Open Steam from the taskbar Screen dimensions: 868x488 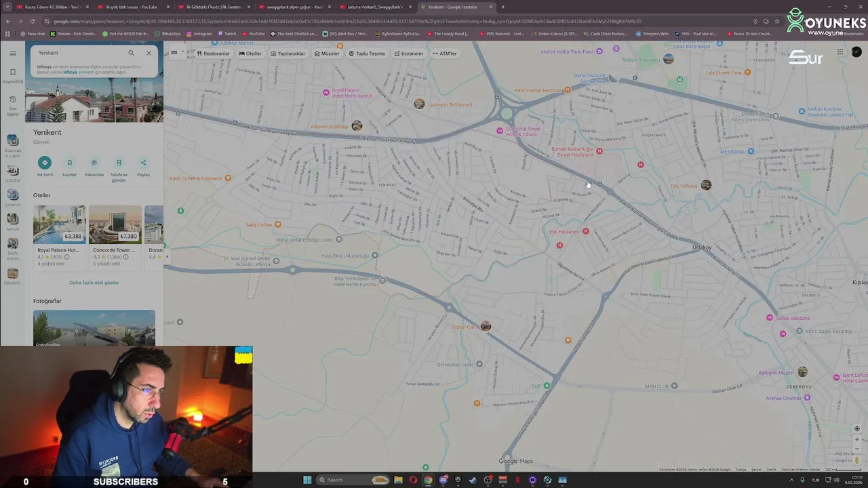(x=473, y=480)
